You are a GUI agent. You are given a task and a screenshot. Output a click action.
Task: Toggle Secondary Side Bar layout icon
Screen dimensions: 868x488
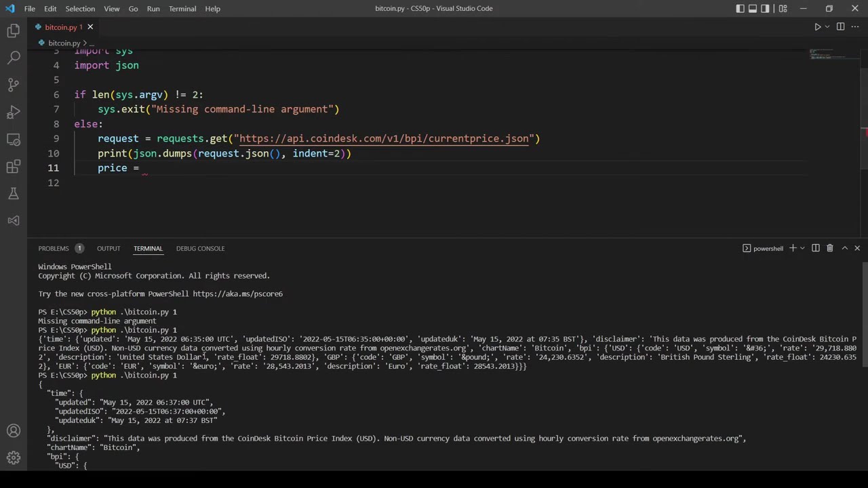(765, 8)
